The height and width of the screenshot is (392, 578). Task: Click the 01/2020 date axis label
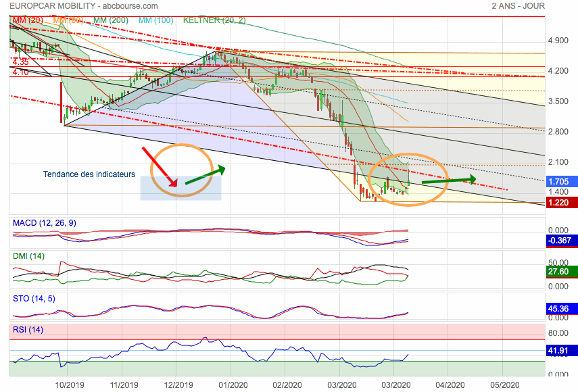click(x=233, y=385)
